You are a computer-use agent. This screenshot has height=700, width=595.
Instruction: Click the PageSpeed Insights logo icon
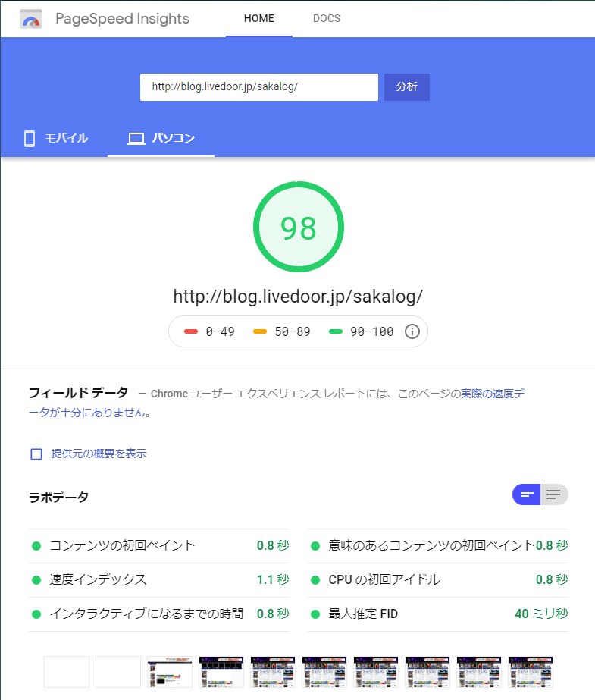pos(31,19)
